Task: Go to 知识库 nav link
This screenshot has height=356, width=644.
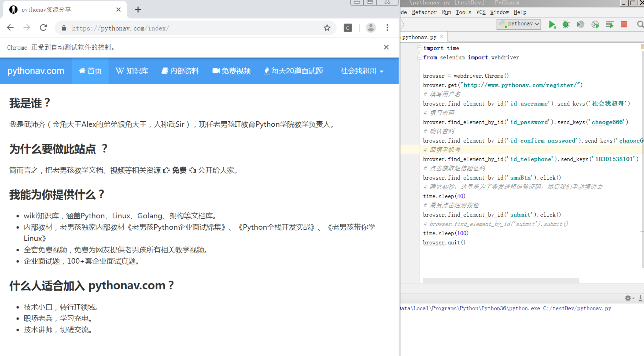Action: point(132,71)
